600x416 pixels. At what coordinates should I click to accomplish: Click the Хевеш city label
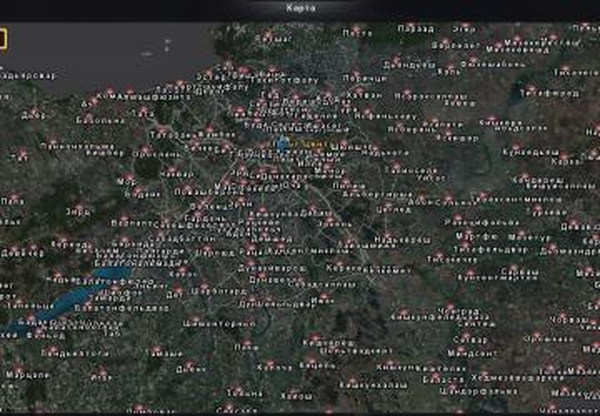[460, 103]
